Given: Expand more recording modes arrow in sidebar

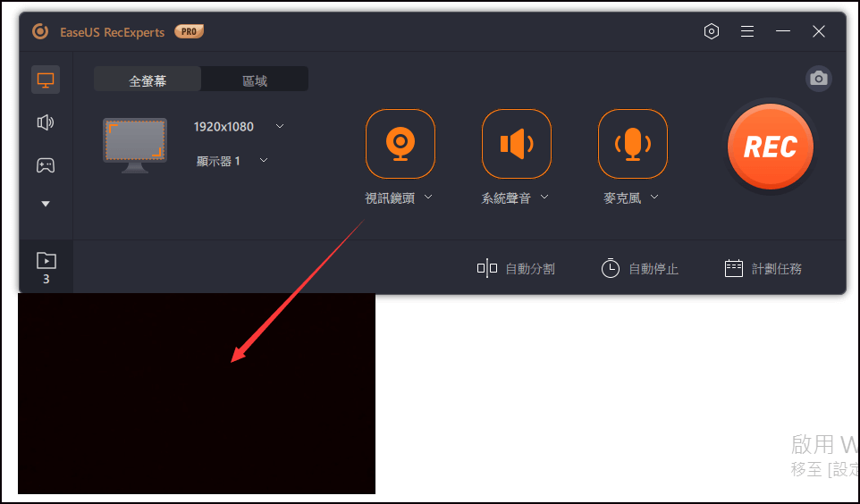Looking at the screenshot, I should (46, 204).
